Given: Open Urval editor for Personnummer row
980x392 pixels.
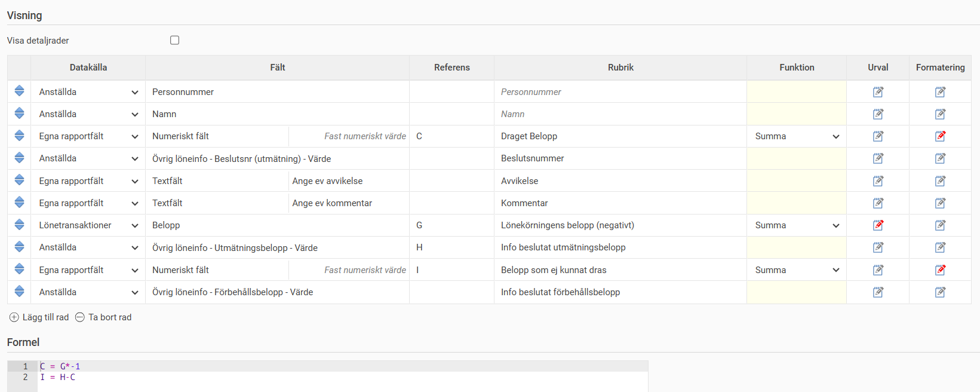Looking at the screenshot, I should tap(878, 92).
